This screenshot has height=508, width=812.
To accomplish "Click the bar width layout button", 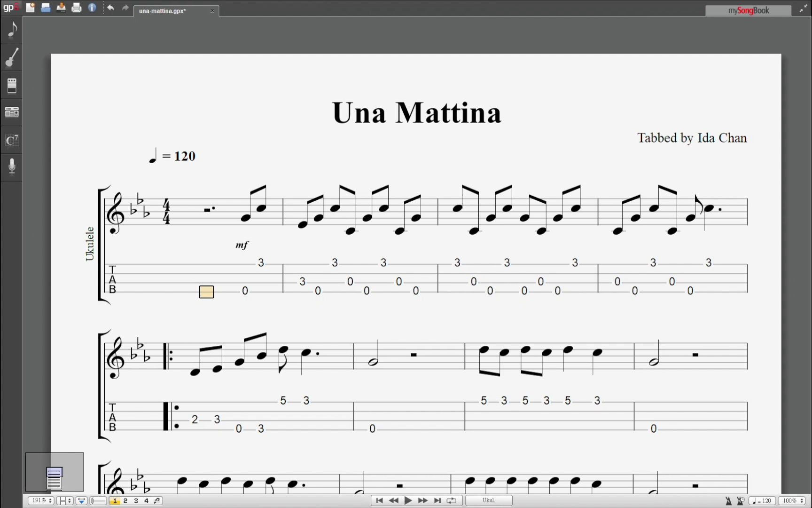I will pyautogui.click(x=98, y=500).
